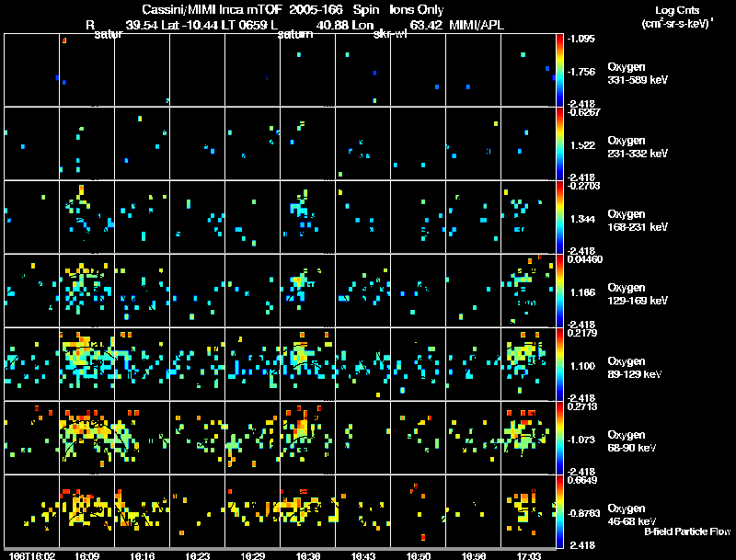
Task: Click the '16:09' time axis label
Action: click(x=86, y=555)
